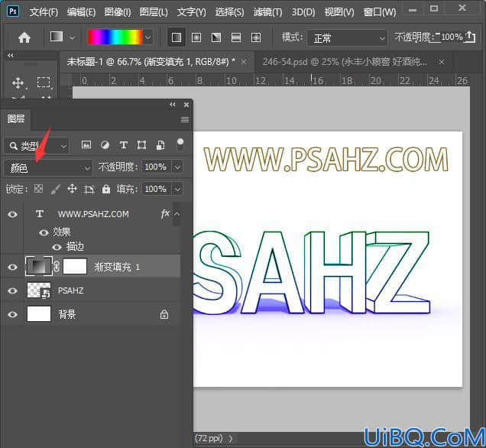Filter for adjustment layers
Screen dimensions: 486x448
(x=105, y=144)
